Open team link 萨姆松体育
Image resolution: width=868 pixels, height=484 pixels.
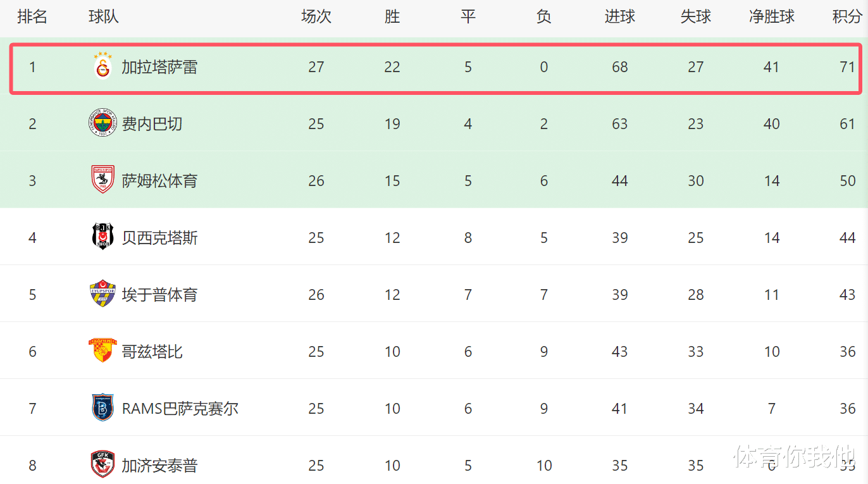[x=159, y=181]
